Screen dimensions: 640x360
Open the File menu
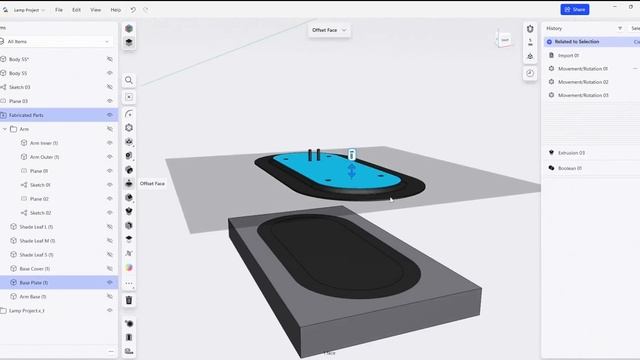click(59, 10)
